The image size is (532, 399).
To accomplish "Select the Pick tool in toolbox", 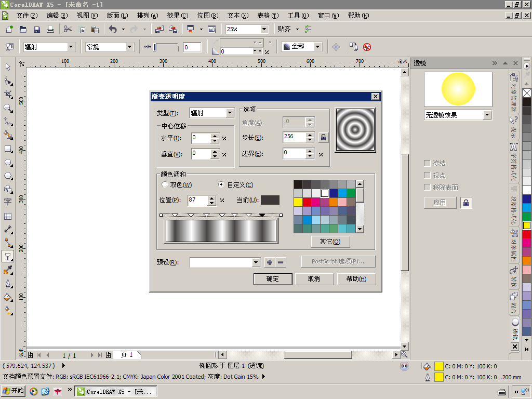I will tap(8, 67).
